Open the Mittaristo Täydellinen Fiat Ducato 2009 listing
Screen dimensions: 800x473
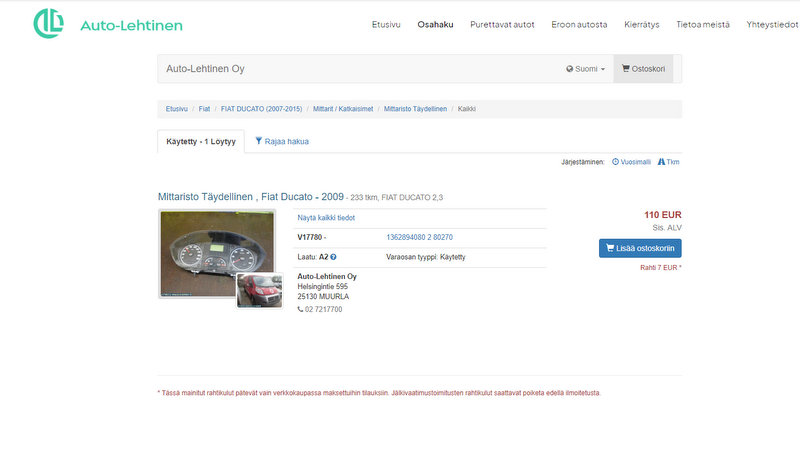click(x=251, y=197)
